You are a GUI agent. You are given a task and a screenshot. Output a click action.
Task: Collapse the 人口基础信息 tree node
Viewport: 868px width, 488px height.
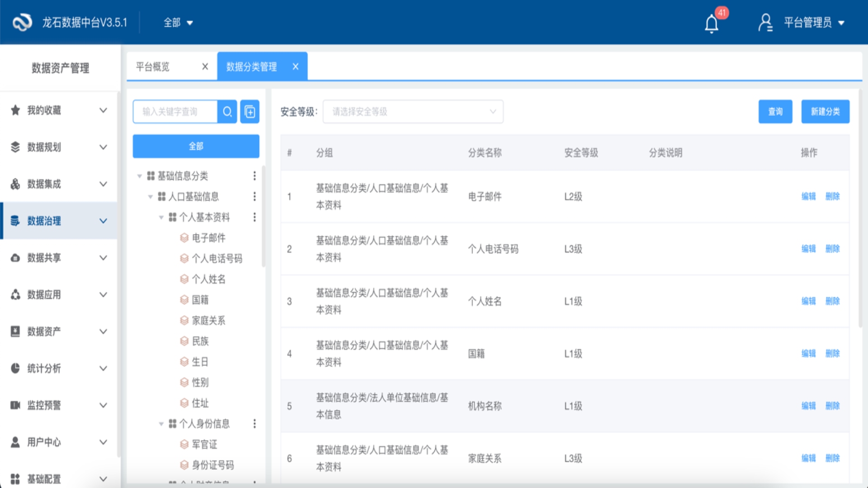151,197
